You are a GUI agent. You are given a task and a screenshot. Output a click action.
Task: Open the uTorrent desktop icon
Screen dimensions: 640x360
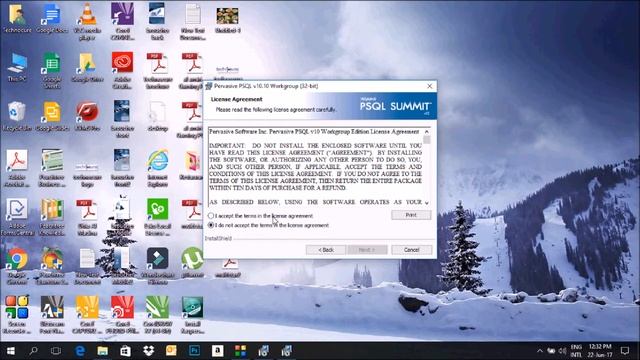point(192,263)
